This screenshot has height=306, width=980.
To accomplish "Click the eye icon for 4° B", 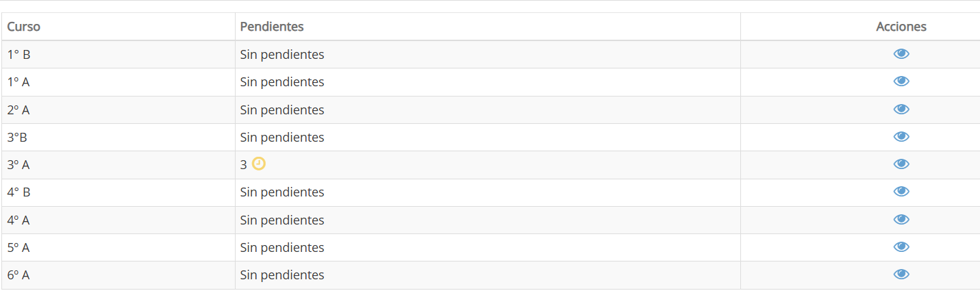I will 901,192.
